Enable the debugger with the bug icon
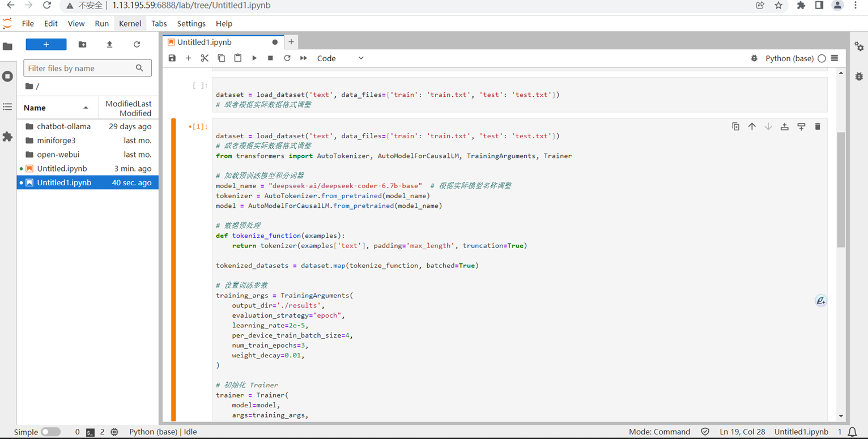The height and width of the screenshot is (439, 868). [x=754, y=58]
